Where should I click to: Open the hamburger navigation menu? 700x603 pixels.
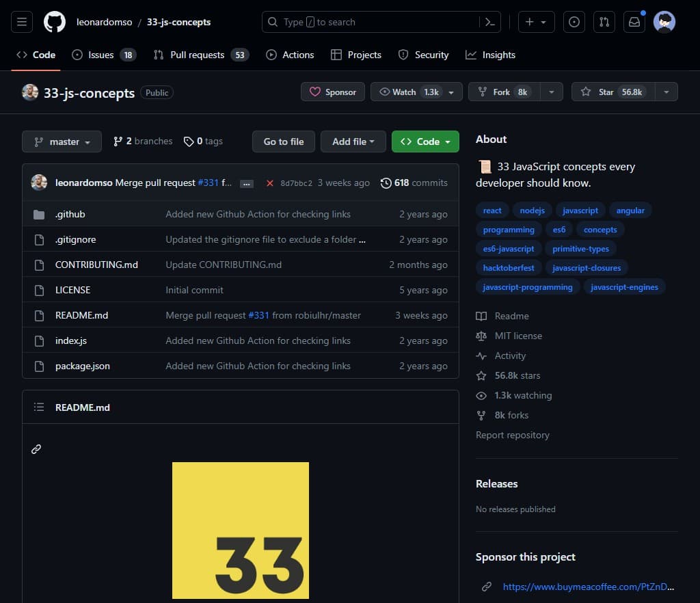22,22
